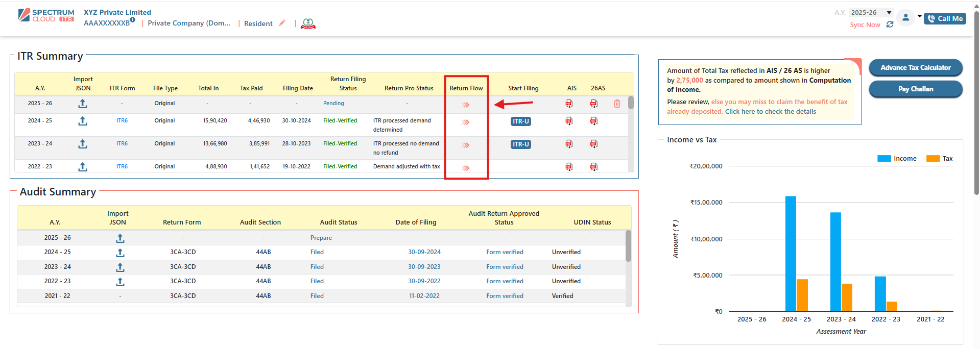Open the Income Tax department emblem icon
980x349 pixels.
pos(308,23)
